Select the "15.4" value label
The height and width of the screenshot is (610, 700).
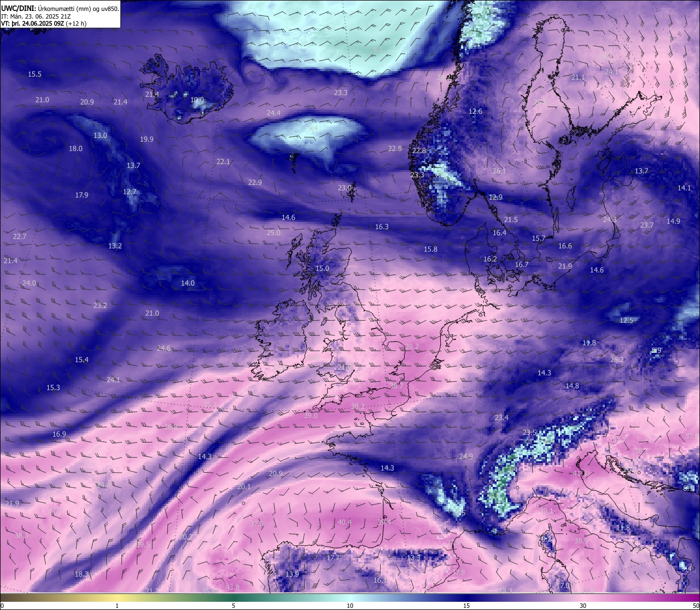81,359
